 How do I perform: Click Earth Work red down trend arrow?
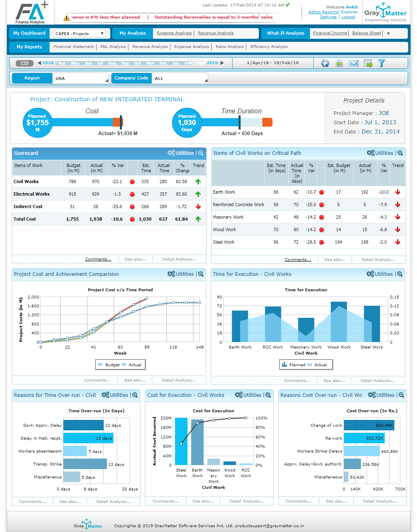tap(398, 192)
